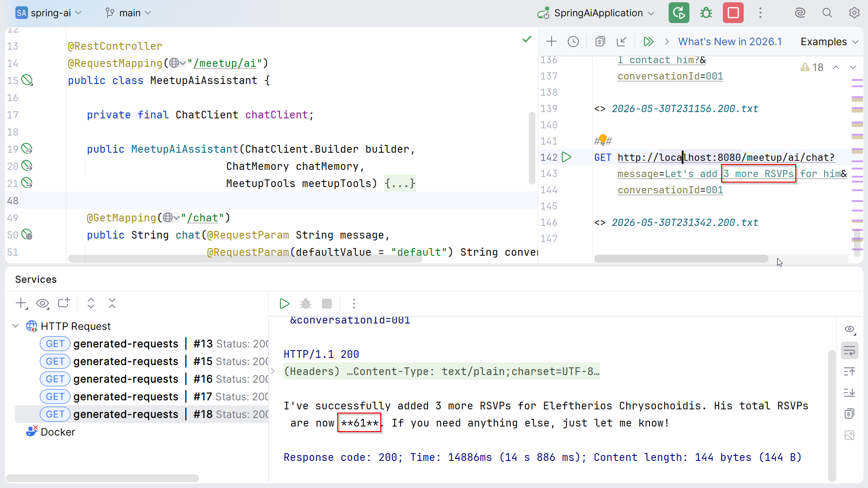This screenshot has height=488, width=868.
Task: Toggle the Services view options eye
Action: 42,303
